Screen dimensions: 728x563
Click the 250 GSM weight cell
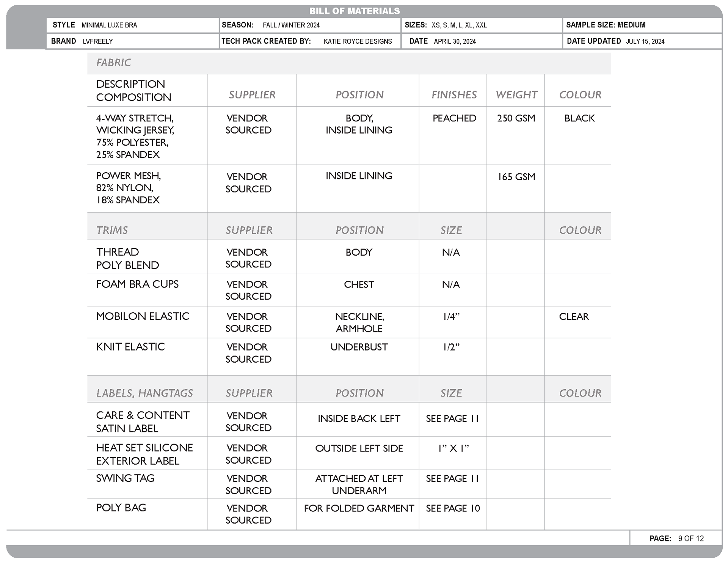pos(516,118)
